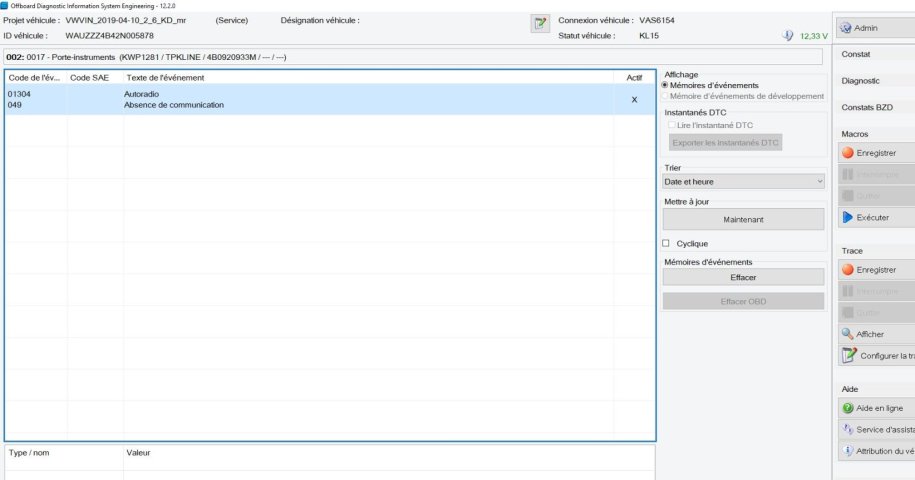Click the Trace Enregistrer record icon

click(x=848, y=269)
